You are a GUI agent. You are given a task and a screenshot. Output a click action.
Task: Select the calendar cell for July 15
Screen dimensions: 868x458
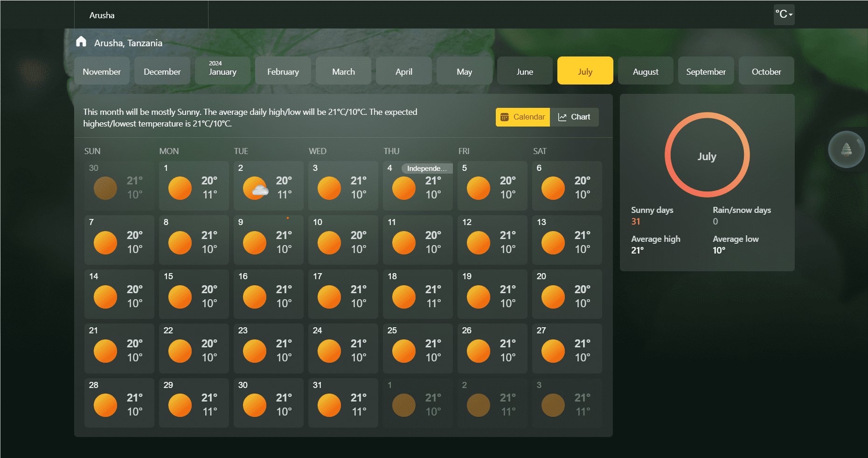click(x=194, y=294)
